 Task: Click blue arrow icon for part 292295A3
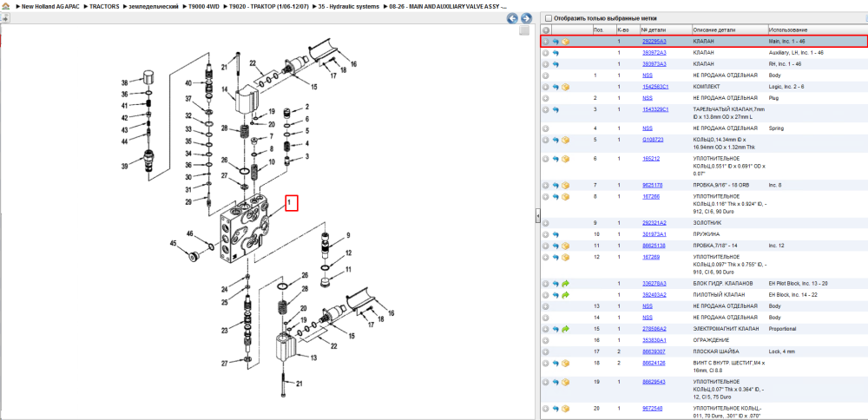pyautogui.click(x=556, y=42)
